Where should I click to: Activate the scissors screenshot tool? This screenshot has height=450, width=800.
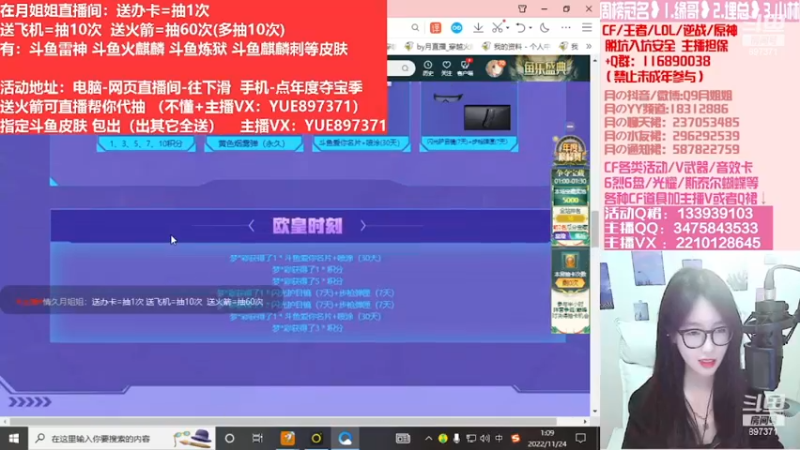click(496, 28)
